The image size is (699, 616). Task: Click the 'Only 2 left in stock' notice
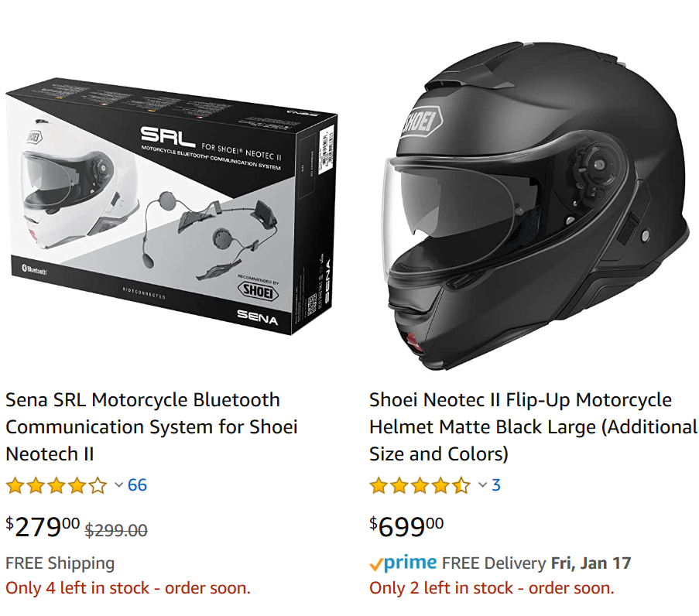tap(492, 587)
